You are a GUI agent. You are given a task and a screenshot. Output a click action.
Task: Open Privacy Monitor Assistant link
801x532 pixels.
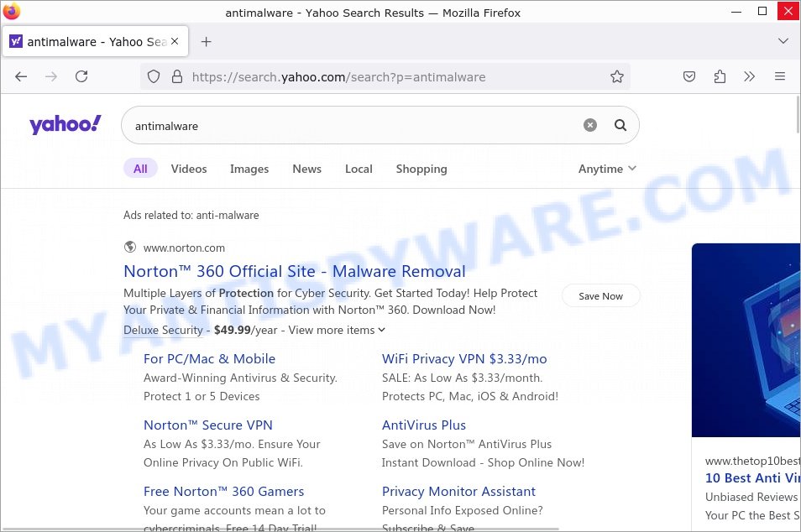458,492
